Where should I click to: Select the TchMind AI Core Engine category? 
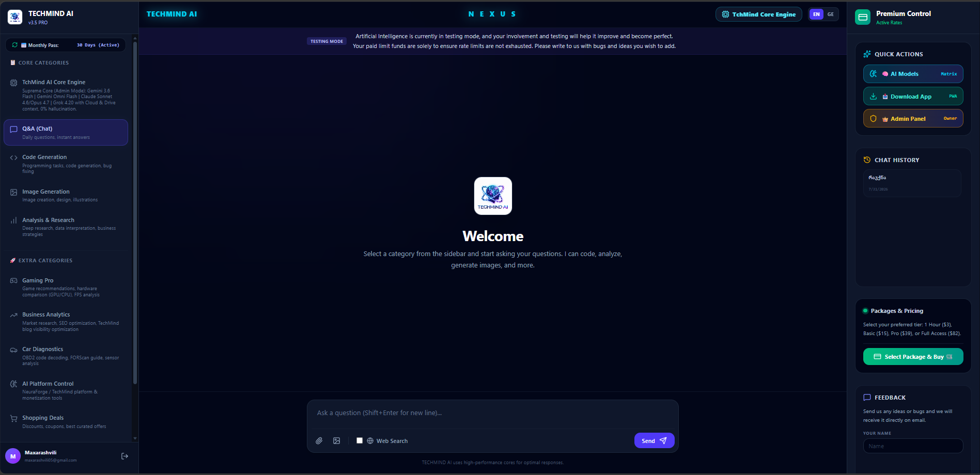click(x=66, y=95)
